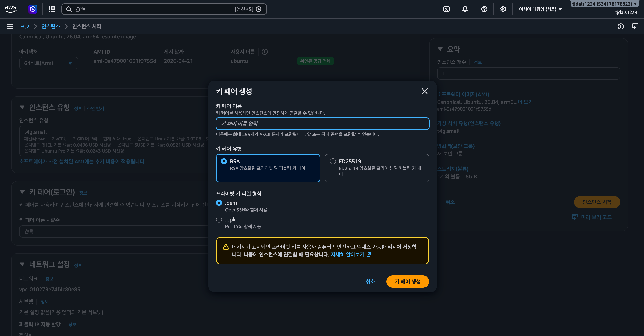Open the key pair name 선택 dropdown

[x=114, y=231]
